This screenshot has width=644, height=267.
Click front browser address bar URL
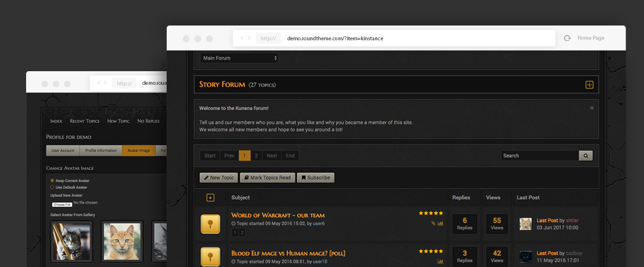tap(334, 38)
